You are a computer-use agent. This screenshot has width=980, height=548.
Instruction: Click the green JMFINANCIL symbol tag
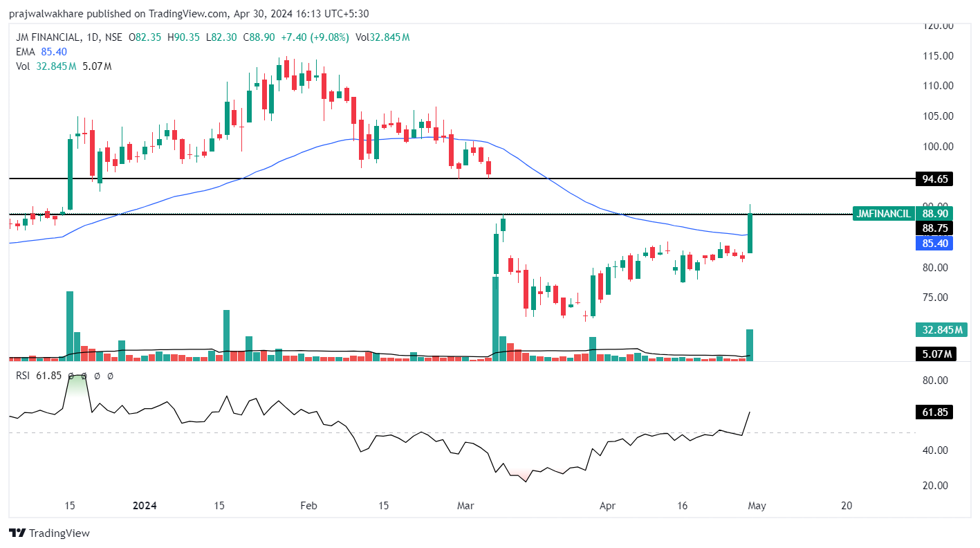883,214
